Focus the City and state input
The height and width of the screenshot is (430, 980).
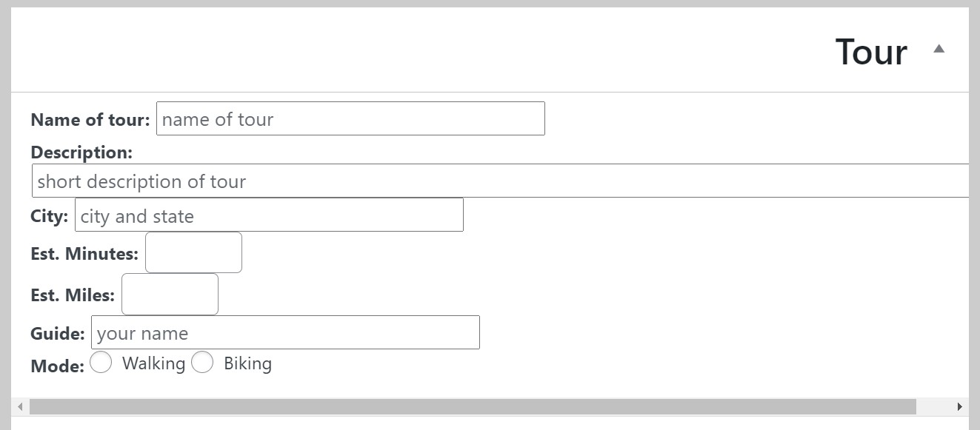coord(269,215)
